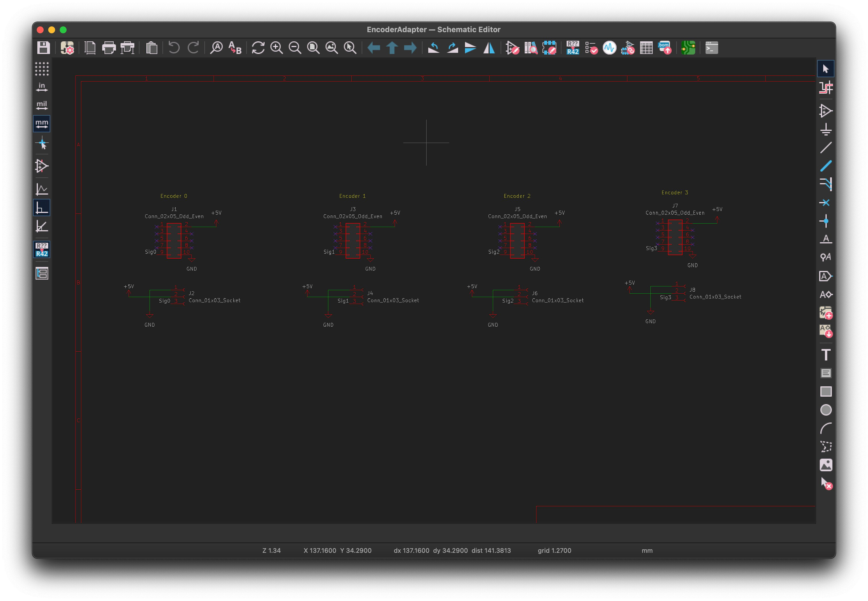Toggle full-window crosshair cursor
Image resolution: width=868 pixels, height=601 pixels.
click(x=42, y=143)
